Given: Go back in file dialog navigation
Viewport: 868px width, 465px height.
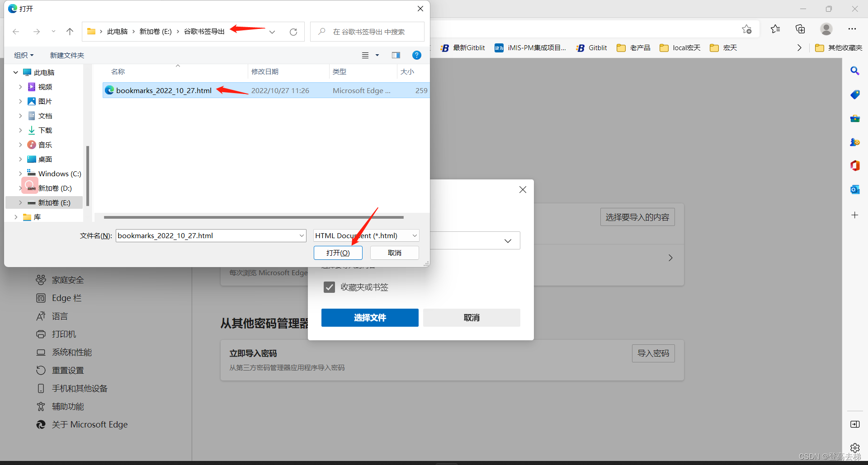Looking at the screenshot, I should [x=16, y=32].
